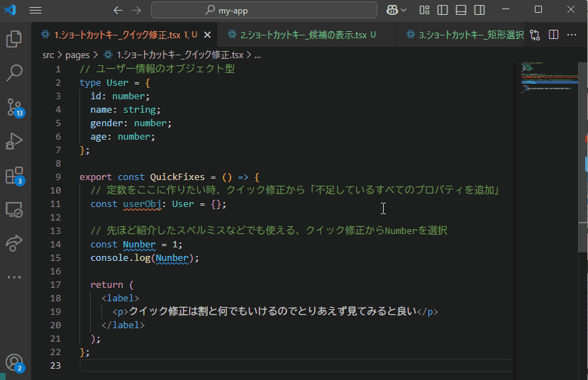The width and height of the screenshot is (588, 380).
Task: Click line number 23 in the gutter
Action: (x=55, y=365)
